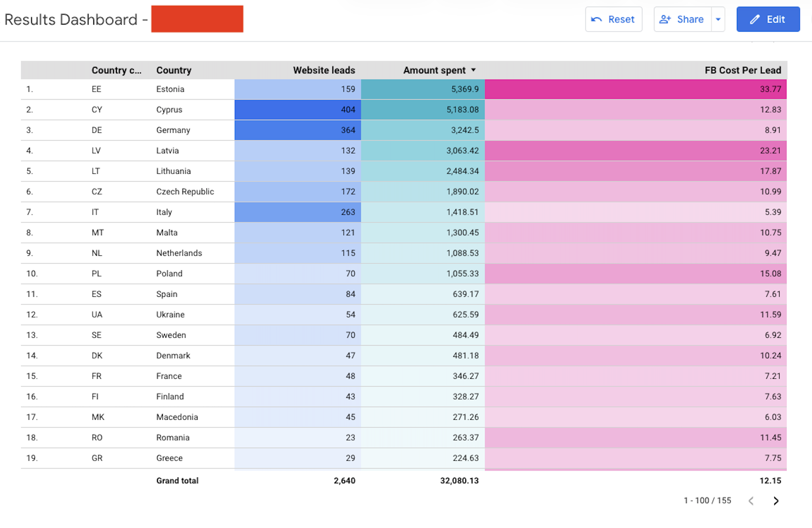Select Cyprus 404 website leads cell
812x528 pixels.
pos(298,110)
